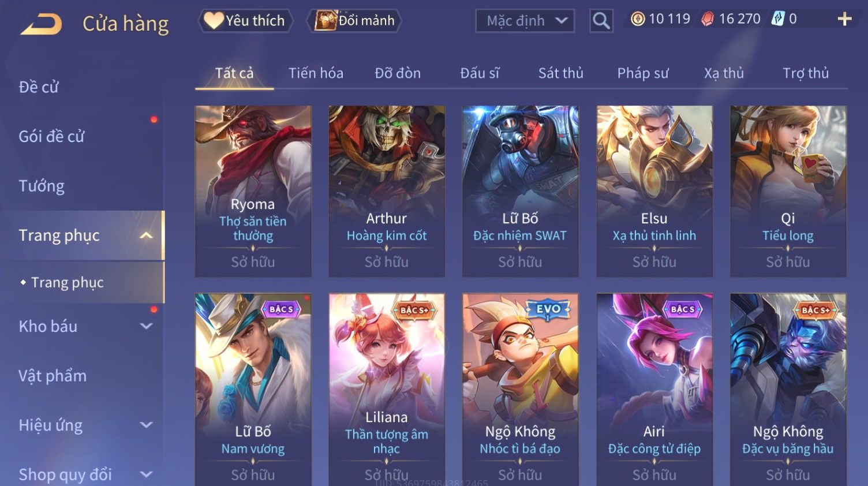Switch to the Pháp sư tab
The height and width of the screenshot is (486, 868).
click(x=642, y=73)
